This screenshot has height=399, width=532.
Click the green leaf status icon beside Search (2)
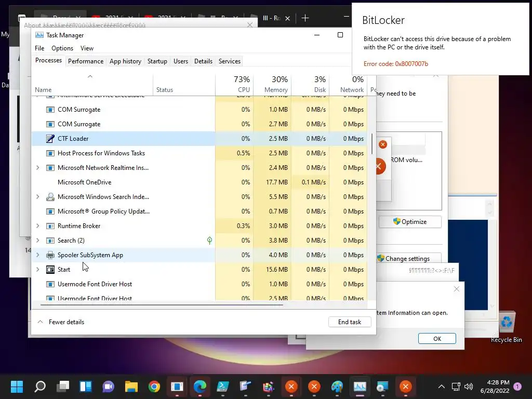(x=210, y=241)
